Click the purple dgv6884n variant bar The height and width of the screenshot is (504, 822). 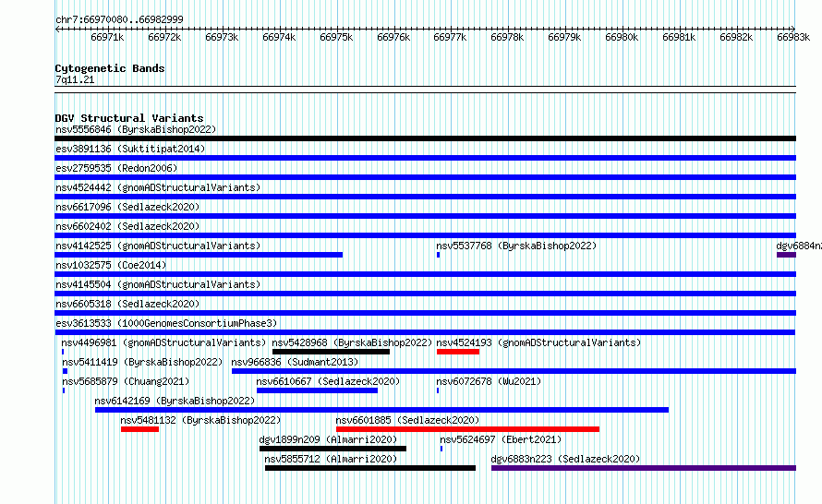point(786,255)
